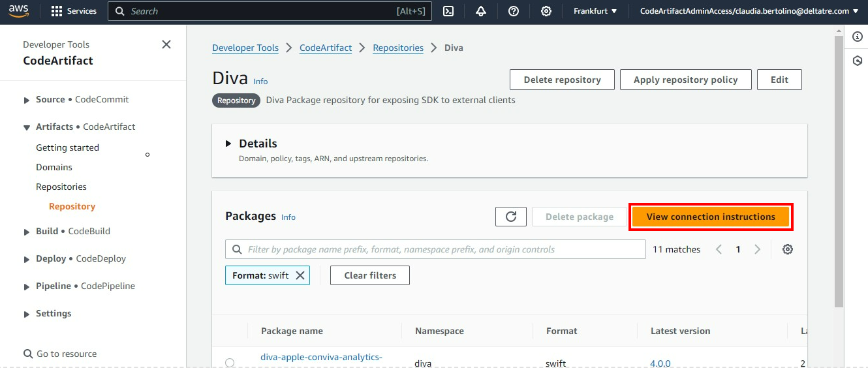Launch the CloudShell terminal icon
The height and width of the screenshot is (368, 868).
pyautogui.click(x=448, y=11)
